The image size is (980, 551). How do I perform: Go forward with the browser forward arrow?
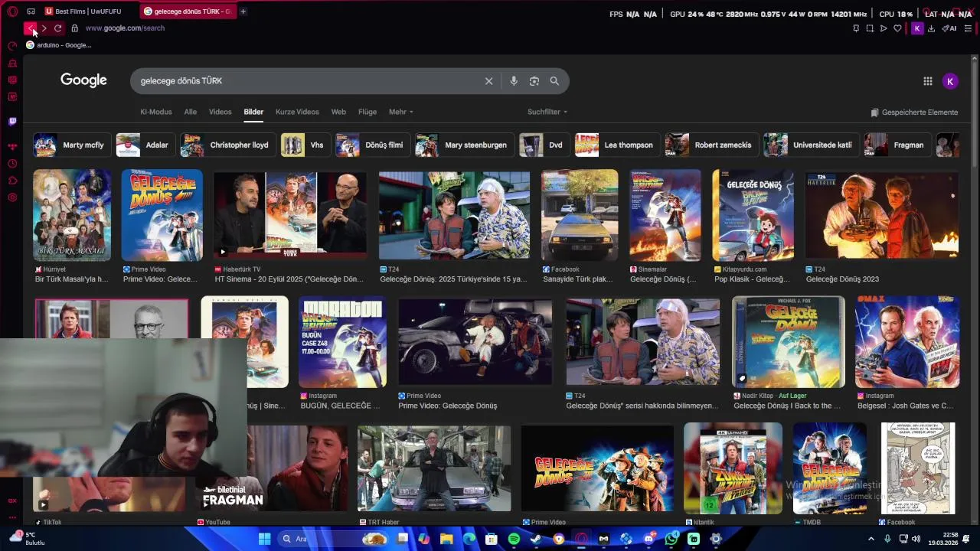[x=44, y=28]
